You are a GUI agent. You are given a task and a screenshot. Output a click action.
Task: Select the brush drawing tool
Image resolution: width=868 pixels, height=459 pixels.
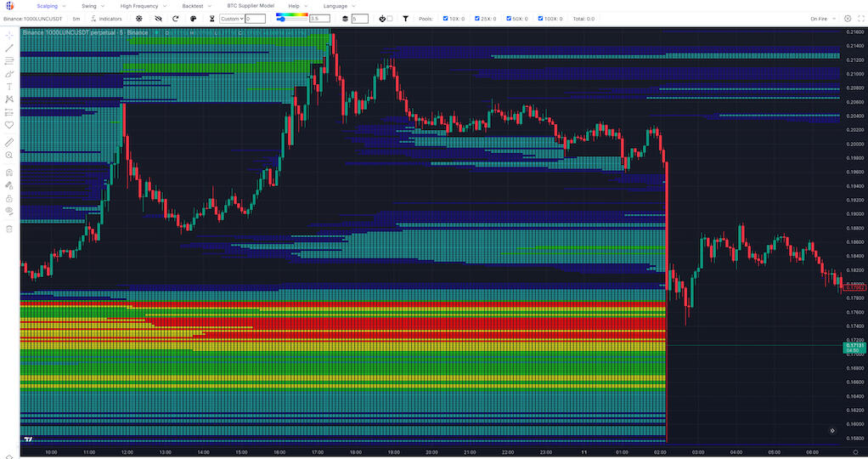coord(8,74)
